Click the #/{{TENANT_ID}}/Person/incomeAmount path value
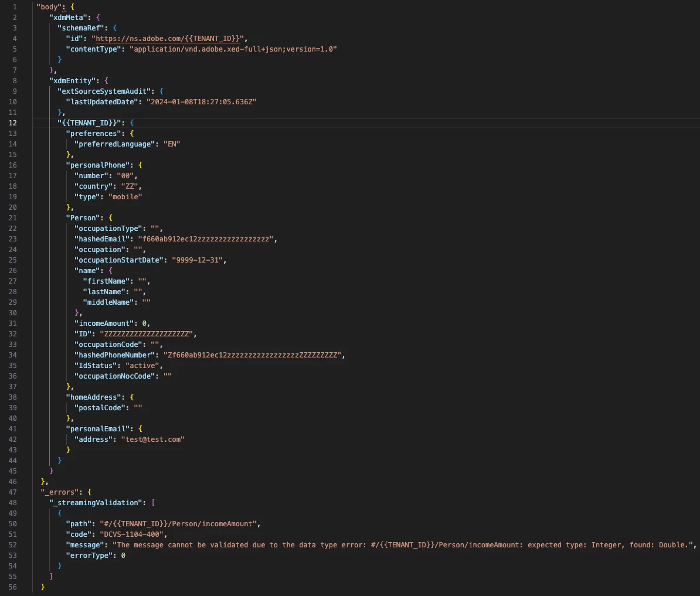The image size is (700, 596). (x=178, y=524)
